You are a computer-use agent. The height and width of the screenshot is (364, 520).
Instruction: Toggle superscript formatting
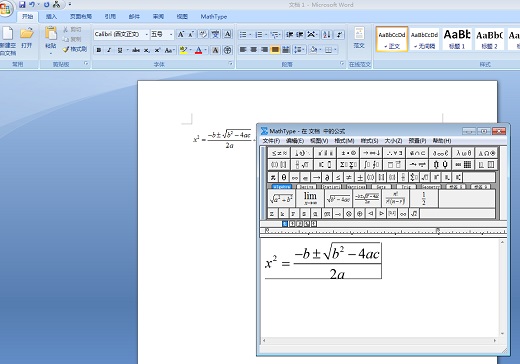click(157, 50)
